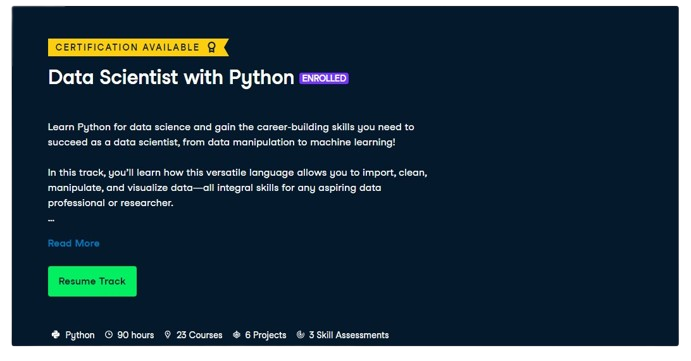Viewport: 691px width, 361px height.
Task: Click the 90 hours label
Action: [136, 335]
